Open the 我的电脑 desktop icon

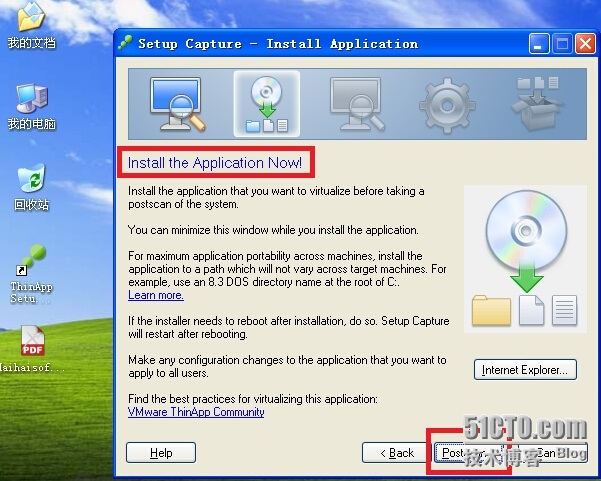click(x=32, y=98)
